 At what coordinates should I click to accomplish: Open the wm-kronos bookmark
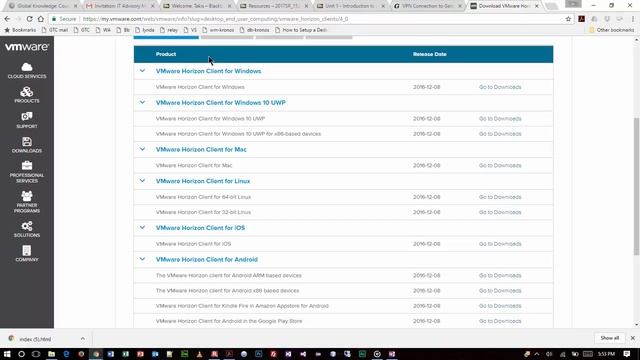coord(218,30)
